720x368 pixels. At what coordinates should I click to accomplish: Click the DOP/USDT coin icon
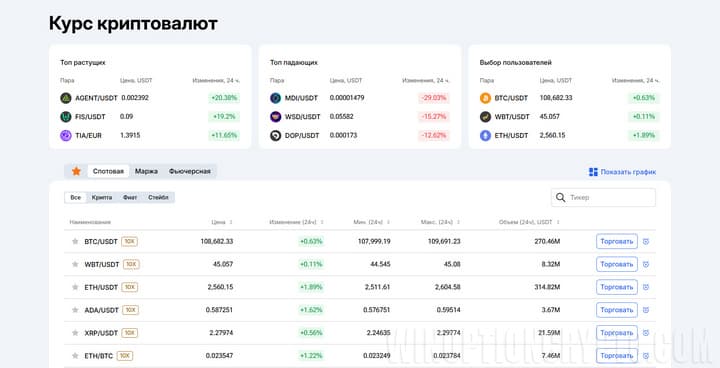coord(276,136)
